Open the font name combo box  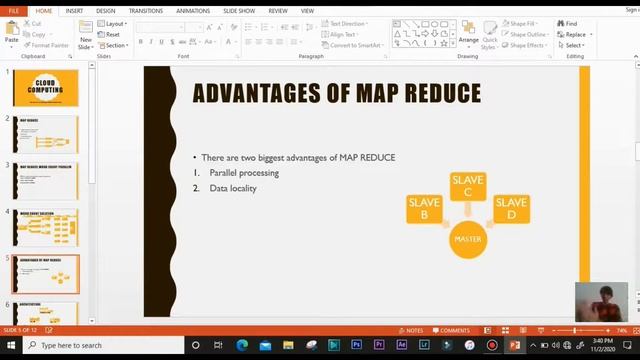coord(160,27)
